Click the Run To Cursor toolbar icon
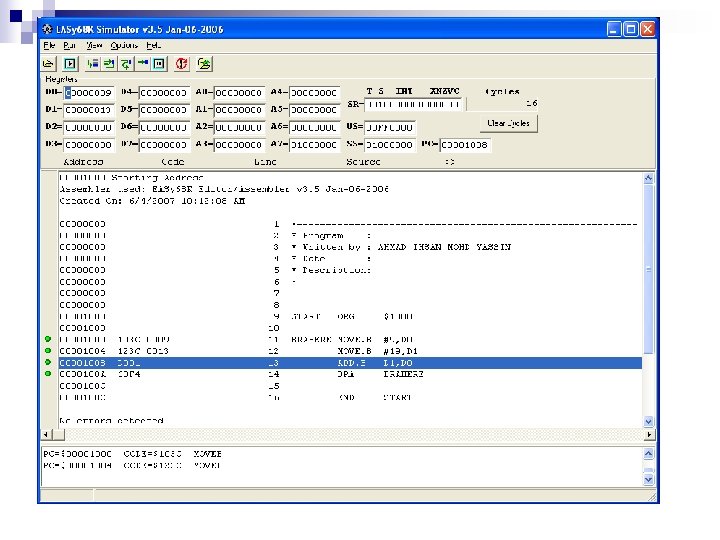The width and height of the screenshot is (720, 540). pyautogui.click(x=92, y=63)
